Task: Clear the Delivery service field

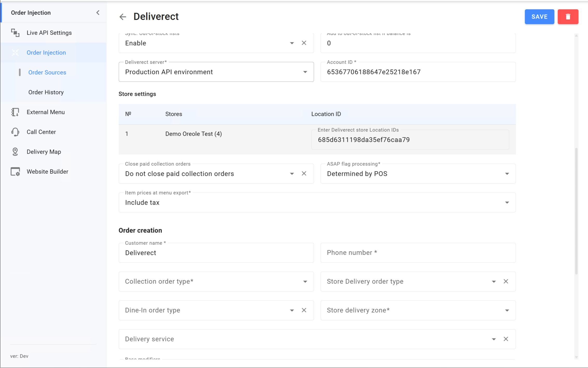Action: [506, 339]
